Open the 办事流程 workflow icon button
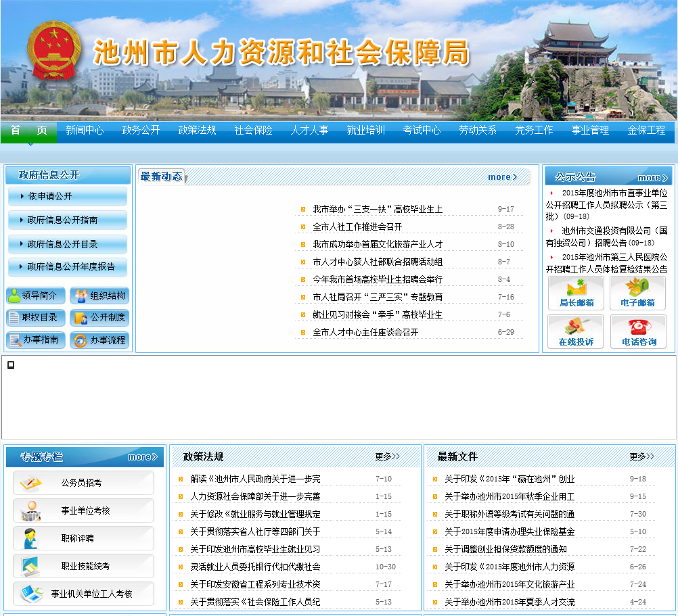Image resolution: width=678 pixels, height=616 pixels. point(99,340)
